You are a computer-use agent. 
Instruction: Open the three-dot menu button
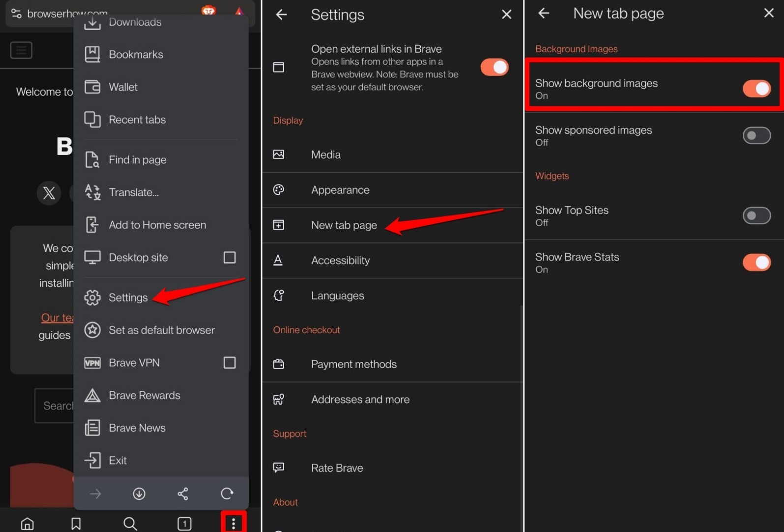pyautogui.click(x=233, y=523)
